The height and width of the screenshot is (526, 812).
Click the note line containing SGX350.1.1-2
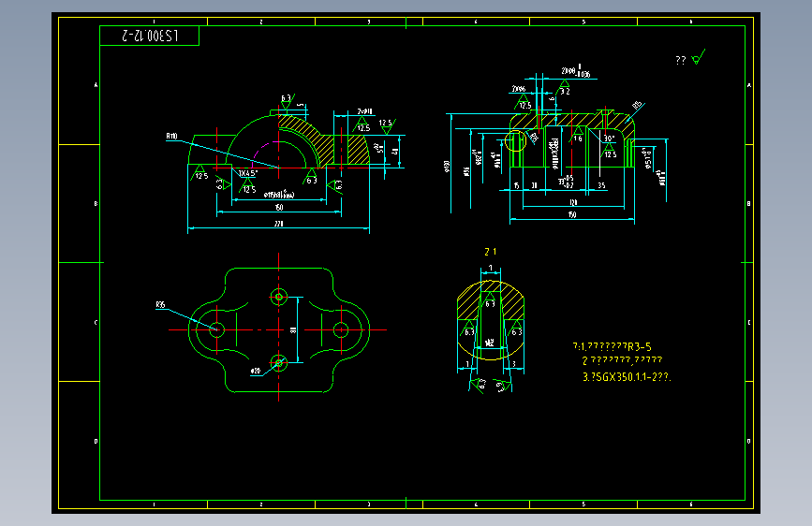point(627,377)
